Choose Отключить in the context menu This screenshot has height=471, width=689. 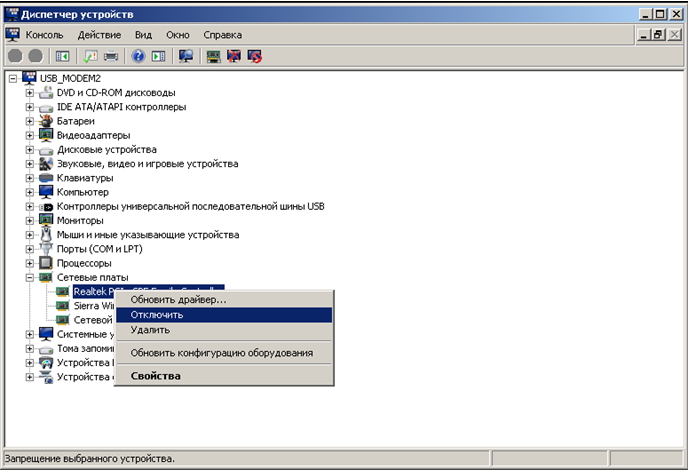(x=157, y=315)
